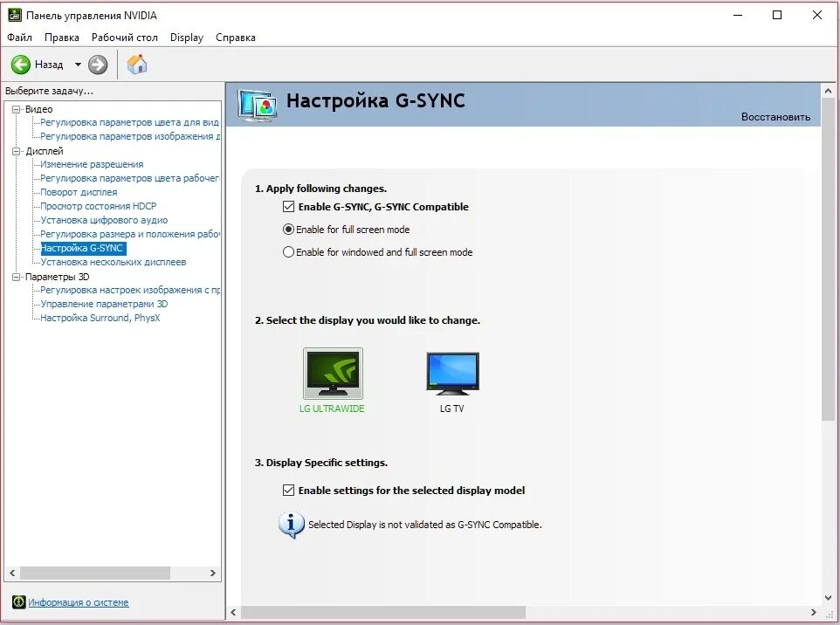The height and width of the screenshot is (625, 840).
Task: Open the Правка menu
Action: 62,38
